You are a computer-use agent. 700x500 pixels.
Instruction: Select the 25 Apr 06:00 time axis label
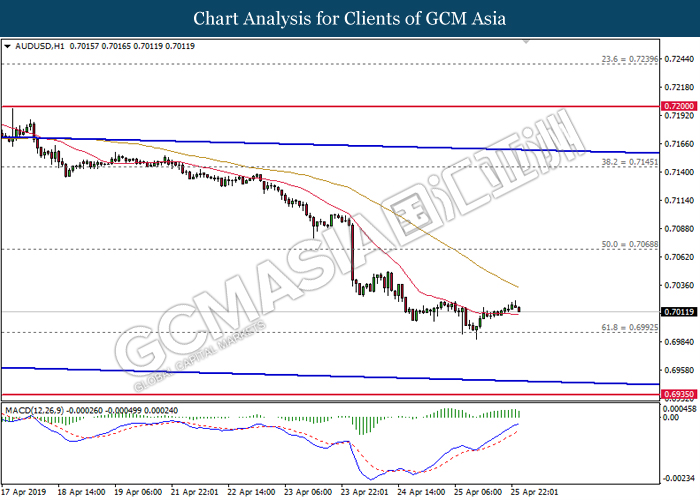[478, 492]
